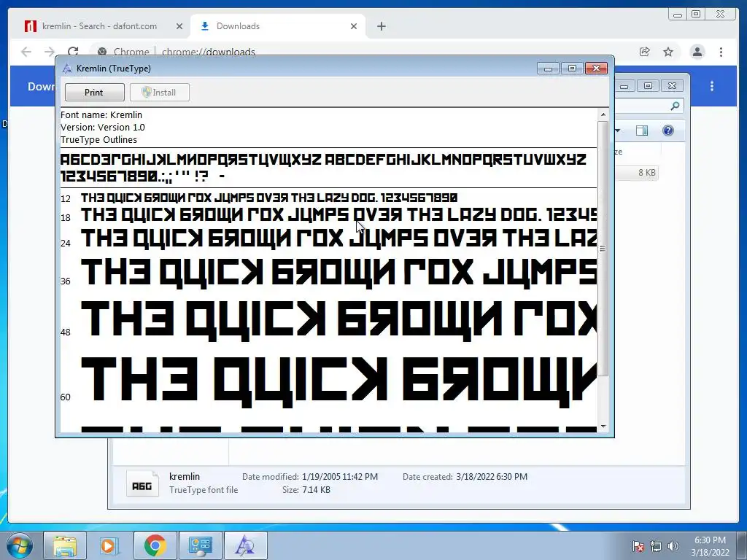Expand the Explorer view options dropdown arrow
This screenshot has width=747, height=560.
[617, 131]
